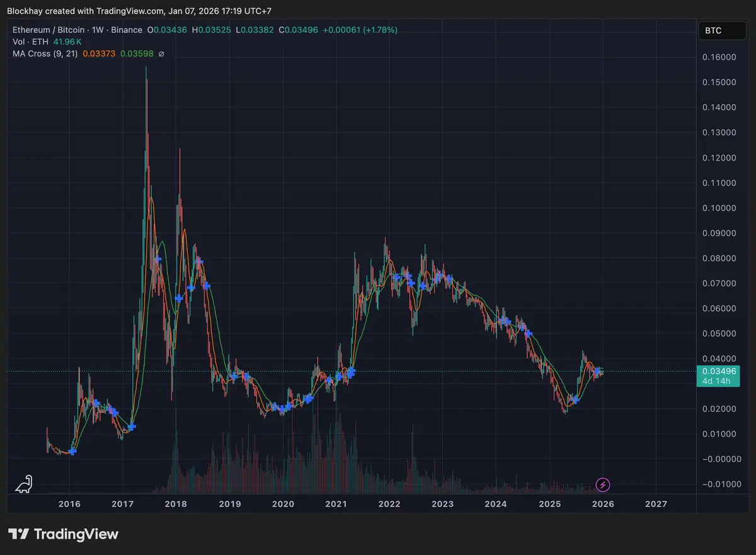Expand the MA Cross indicator settings
Image resolution: width=756 pixels, height=555 pixels.
click(45, 54)
